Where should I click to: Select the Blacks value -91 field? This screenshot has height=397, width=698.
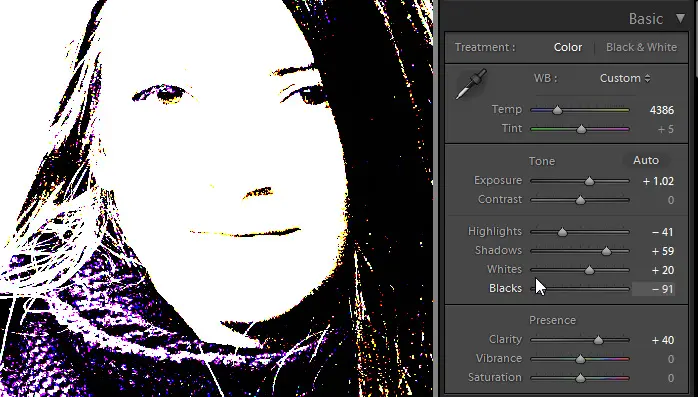coord(653,289)
